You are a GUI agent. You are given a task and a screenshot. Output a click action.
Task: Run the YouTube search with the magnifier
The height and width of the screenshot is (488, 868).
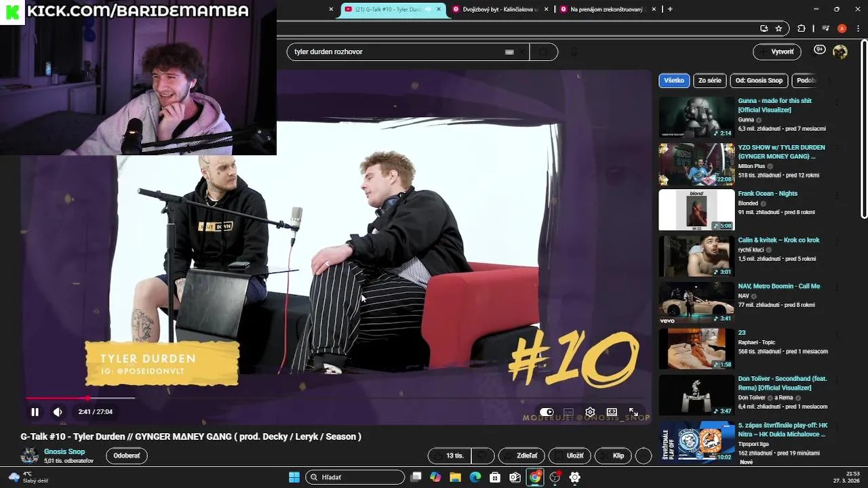543,52
